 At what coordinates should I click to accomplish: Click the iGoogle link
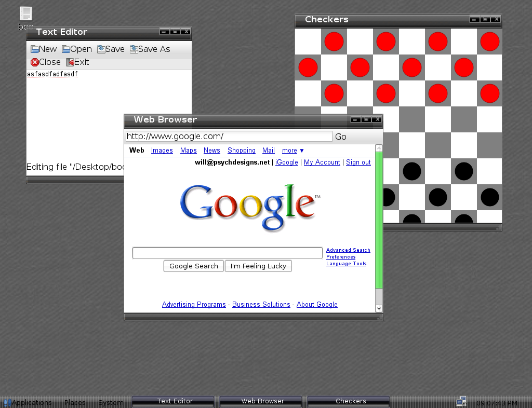coord(287,162)
